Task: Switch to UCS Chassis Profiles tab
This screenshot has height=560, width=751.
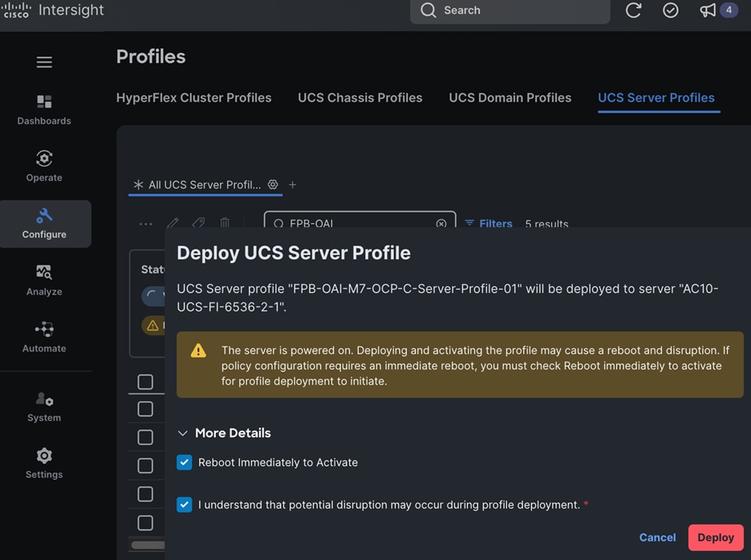Action: [360, 98]
